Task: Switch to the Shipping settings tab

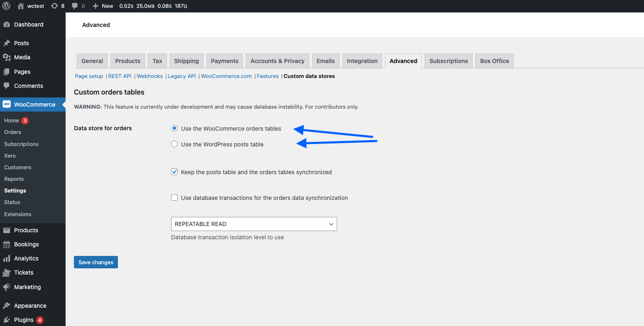Action: pyautogui.click(x=186, y=61)
